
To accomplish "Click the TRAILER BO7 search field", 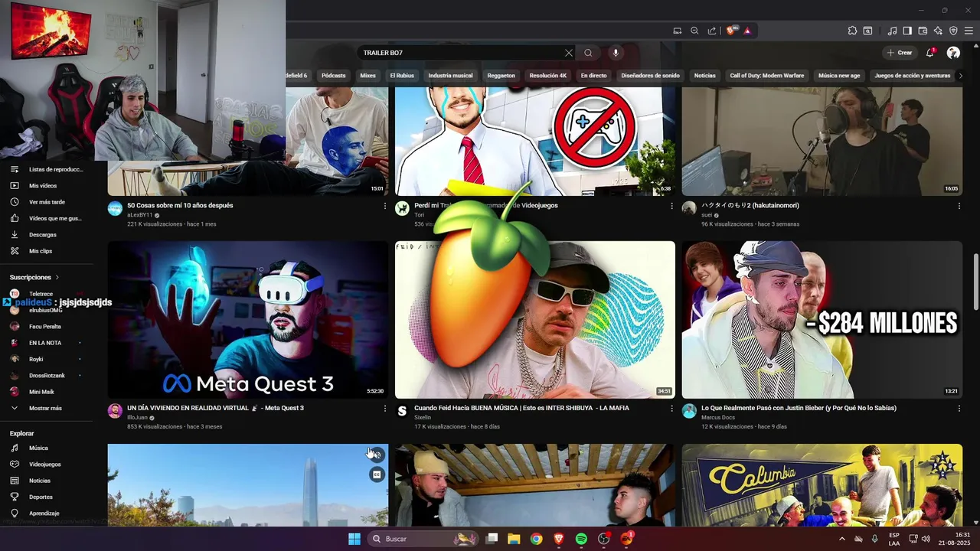I will (x=462, y=53).
